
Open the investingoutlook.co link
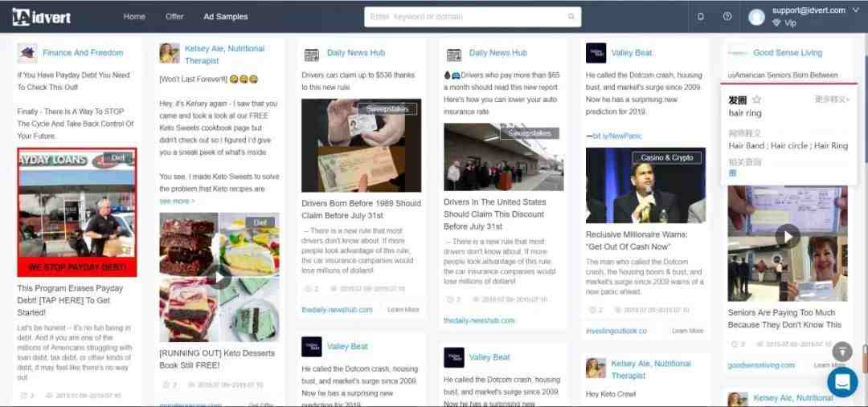point(616,331)
